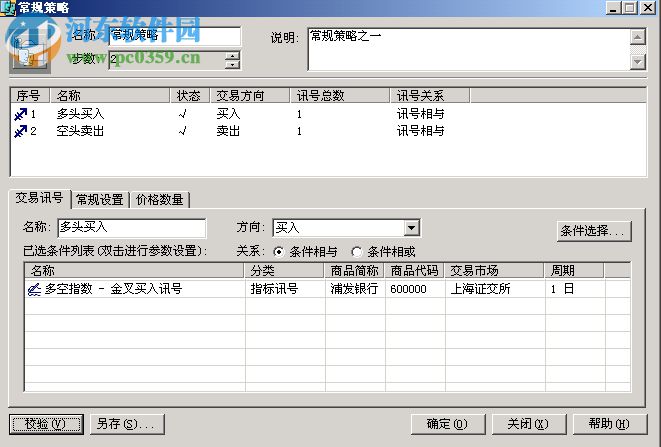Click the 周期 column header
Viewport: 661px width, 447px height.
coord(574,270)
